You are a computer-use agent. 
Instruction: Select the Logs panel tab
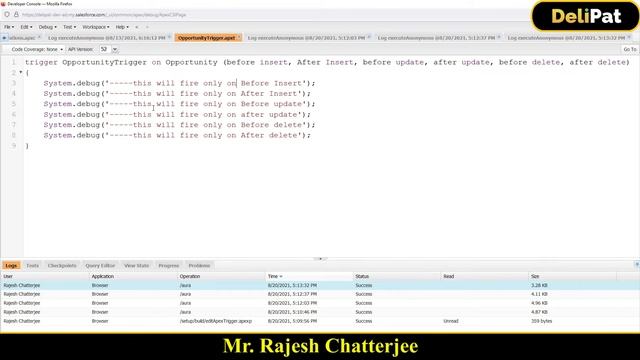11,265
